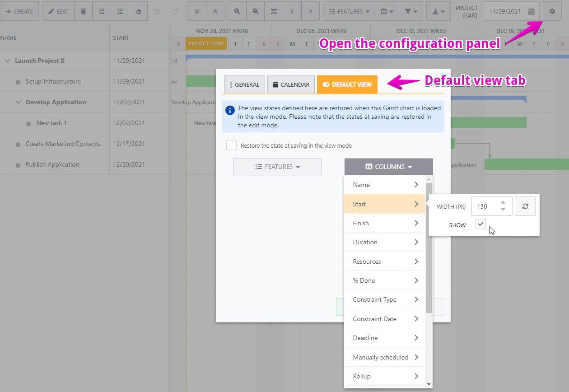Click the CREATE button

click(19, 11)
